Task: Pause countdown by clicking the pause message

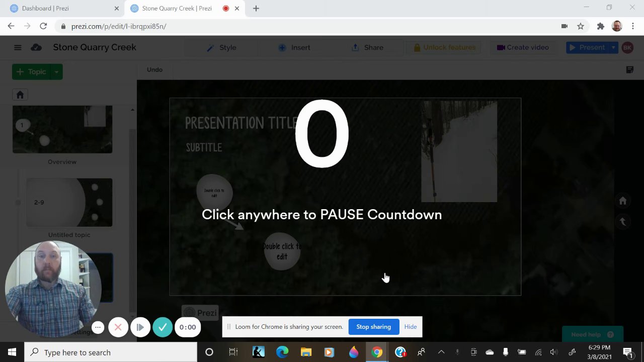Action: 321,215
